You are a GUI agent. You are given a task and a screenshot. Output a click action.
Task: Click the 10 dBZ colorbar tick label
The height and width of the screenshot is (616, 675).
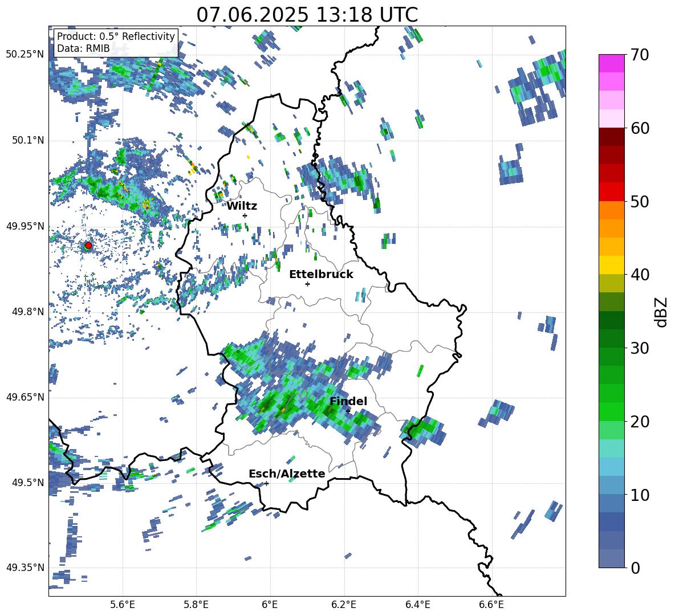639,495
